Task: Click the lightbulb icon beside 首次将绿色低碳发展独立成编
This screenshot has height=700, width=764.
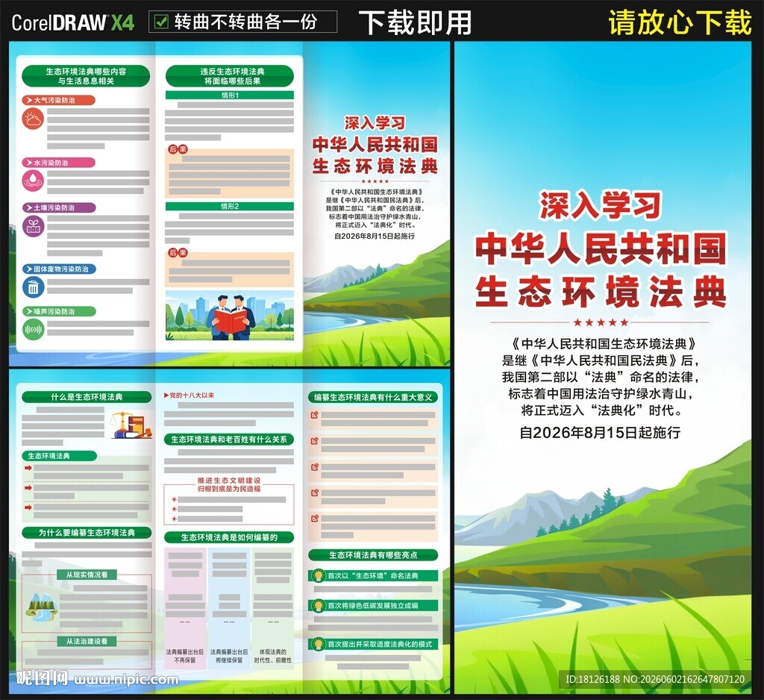Action: point(318,605)
